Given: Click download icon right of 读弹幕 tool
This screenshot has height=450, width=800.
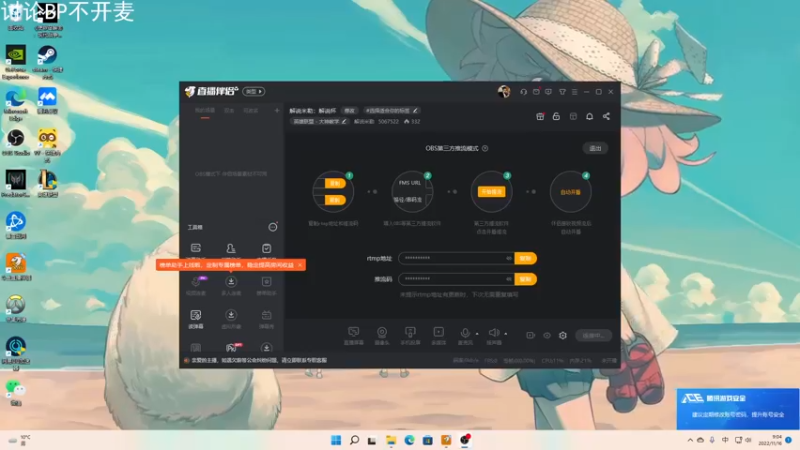Looking at the screenshot, I should 231,315.
